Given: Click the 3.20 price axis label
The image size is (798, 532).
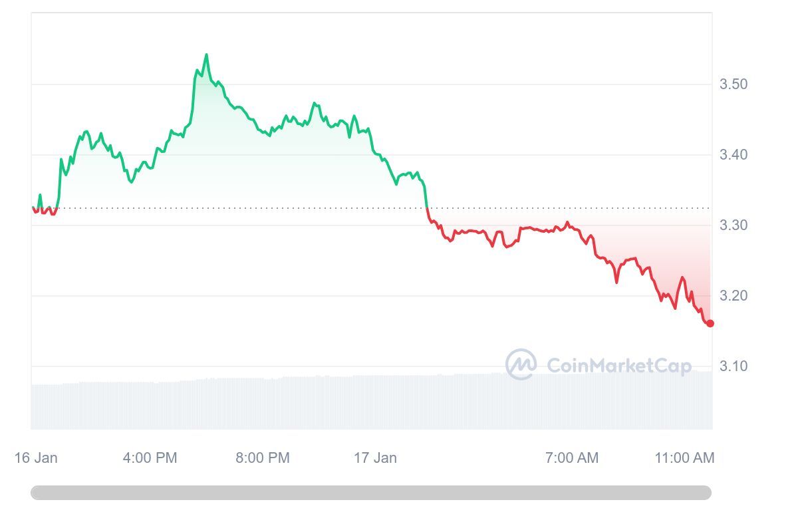Looking at the screenshot, I should click(733, 295).
